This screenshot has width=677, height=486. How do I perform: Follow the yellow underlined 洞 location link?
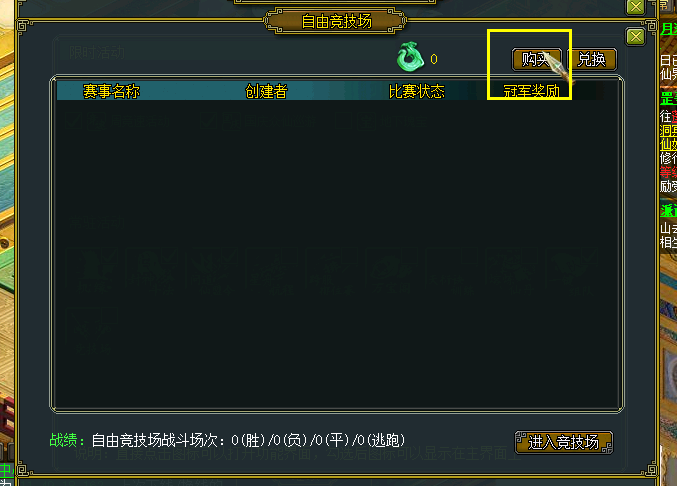tap(668, 131)
